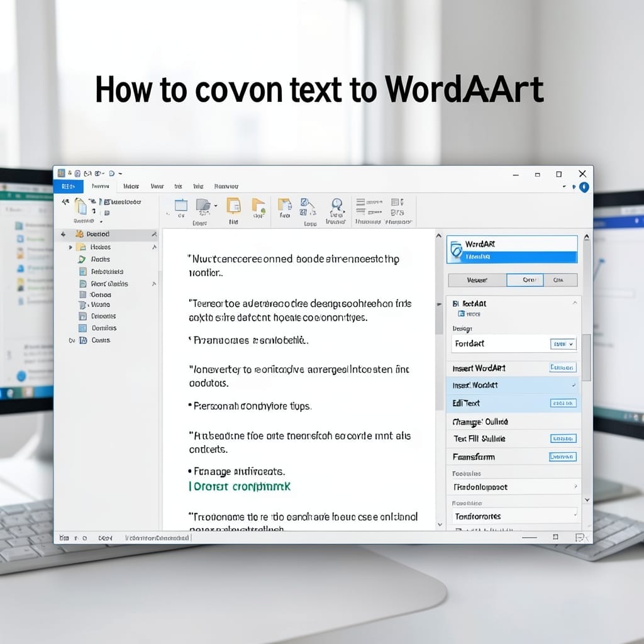644x644 pixels.
Task: Open the blue file tab in ribbon
Action: (68, 186)
